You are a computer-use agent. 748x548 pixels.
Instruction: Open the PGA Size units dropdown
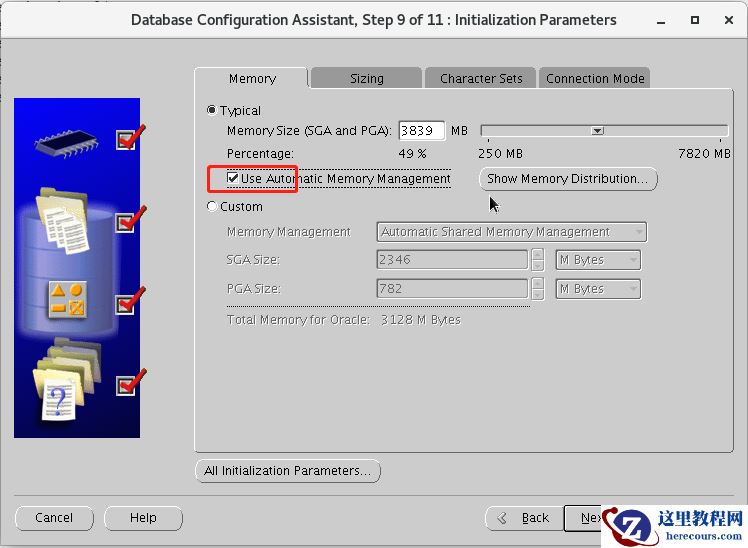tap(598, 289)
